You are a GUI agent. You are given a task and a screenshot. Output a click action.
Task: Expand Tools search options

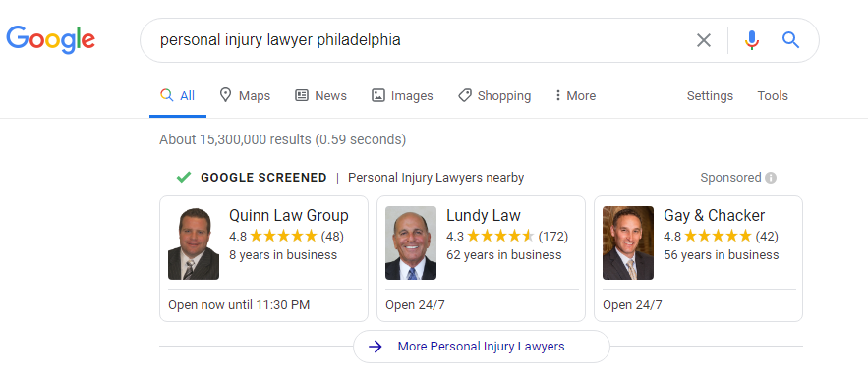(773, 95)
